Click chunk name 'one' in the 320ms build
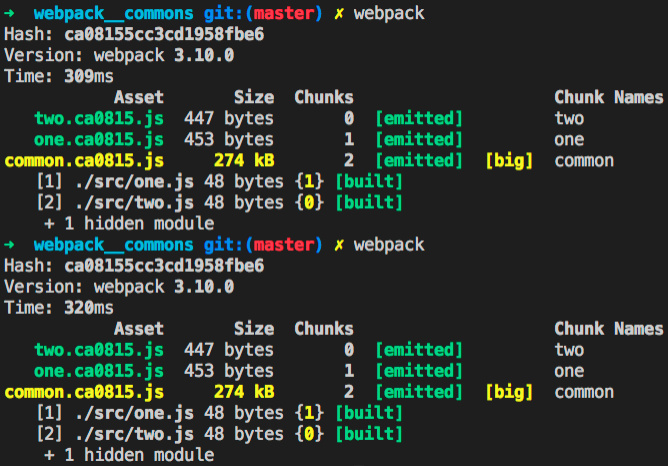This screenshot has height=466, width=668. coord(569,371)
